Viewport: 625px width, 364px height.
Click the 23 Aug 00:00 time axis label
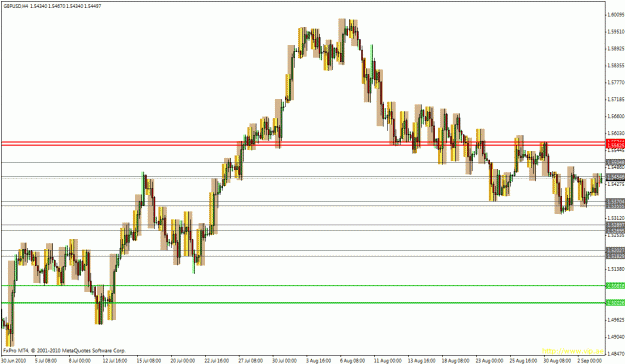pos(488,361)
